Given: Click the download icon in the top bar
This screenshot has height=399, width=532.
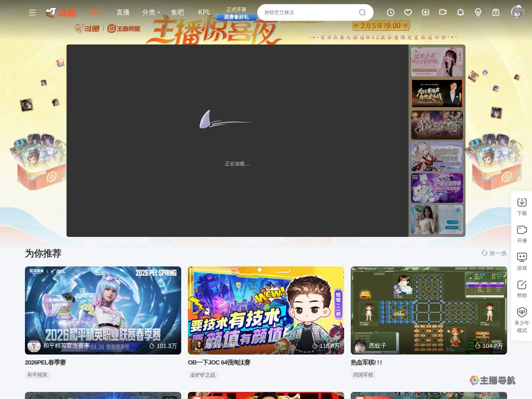Looking at the screenshot, I should (x=426, y=12).
